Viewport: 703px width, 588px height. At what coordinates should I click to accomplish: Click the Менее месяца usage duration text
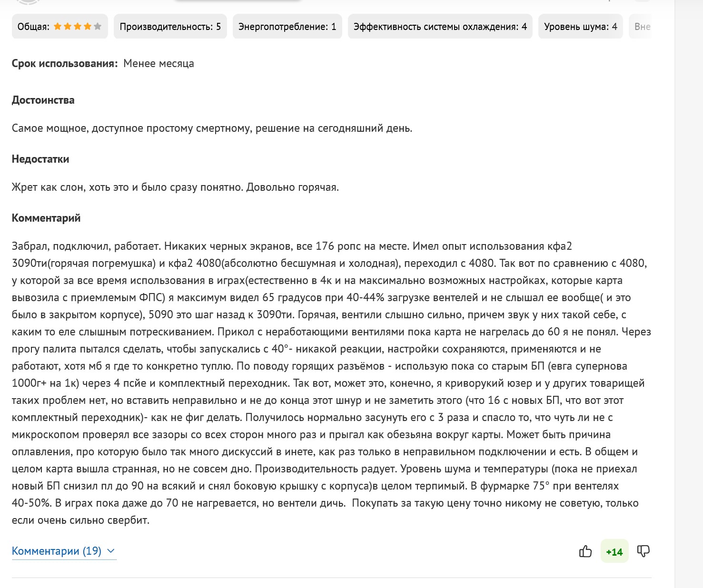(158, 64)
